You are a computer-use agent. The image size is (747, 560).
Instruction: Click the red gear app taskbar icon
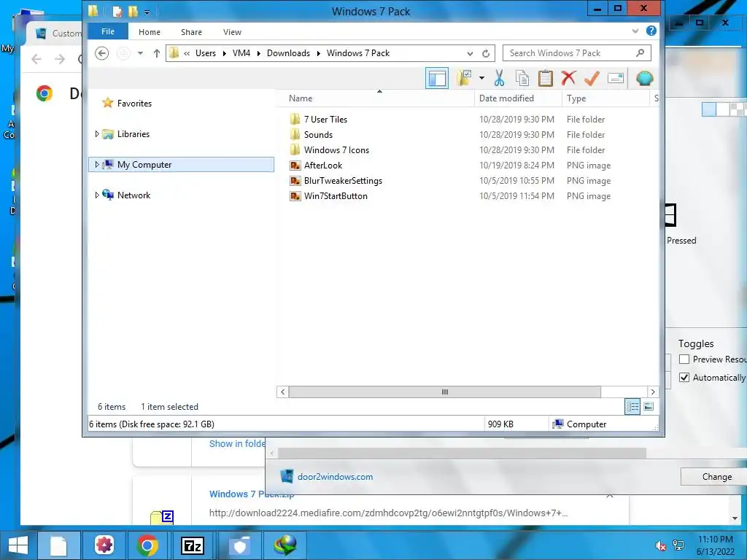[x=104, y=545]
